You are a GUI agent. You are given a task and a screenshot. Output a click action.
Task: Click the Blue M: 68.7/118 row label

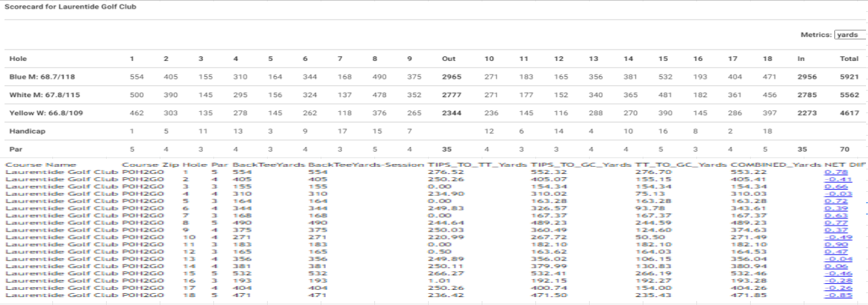point(38,77)
